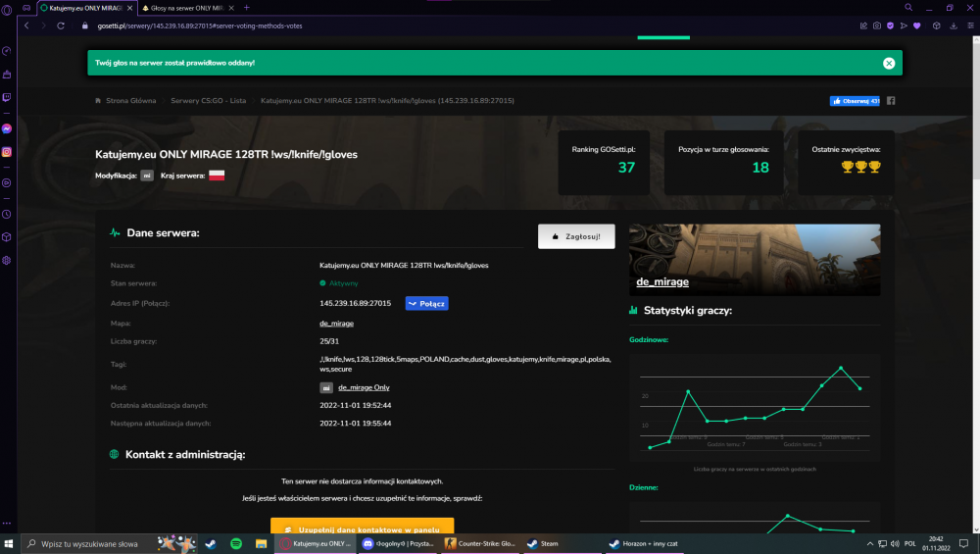Go to Strona Główna breadcrumb
Viewport: 980px width, 554px height.
pos(130,101)
